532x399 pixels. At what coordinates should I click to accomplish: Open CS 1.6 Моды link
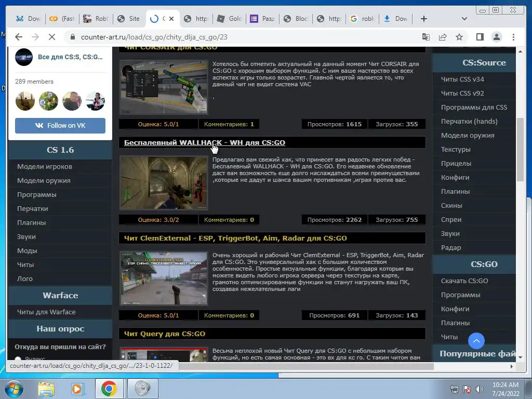27,251
